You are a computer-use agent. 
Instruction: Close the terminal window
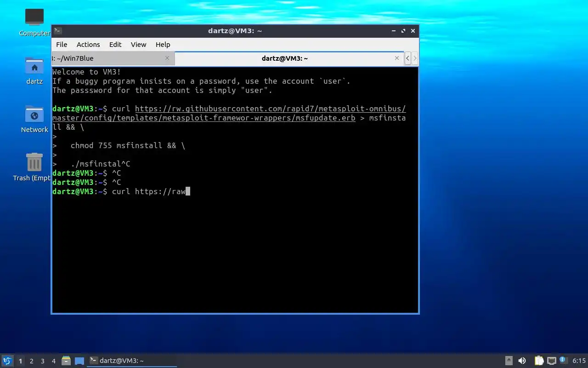(413, 31)
